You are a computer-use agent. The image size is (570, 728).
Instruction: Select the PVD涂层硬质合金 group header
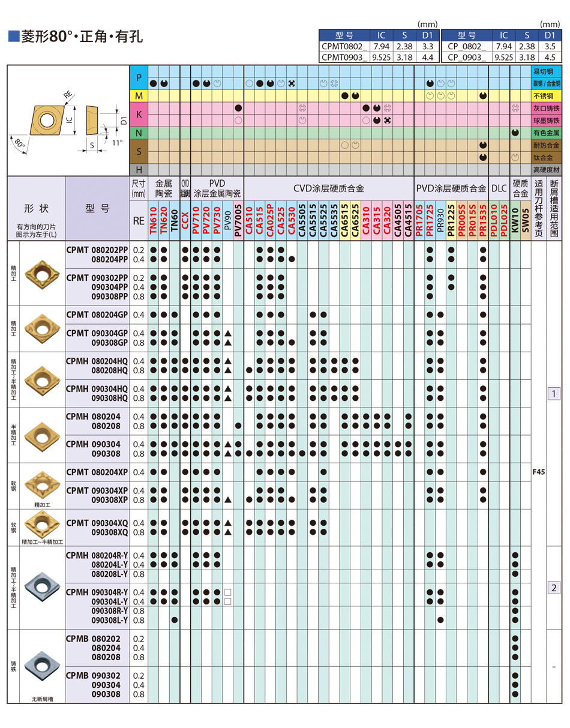click(x=451, y=188)
